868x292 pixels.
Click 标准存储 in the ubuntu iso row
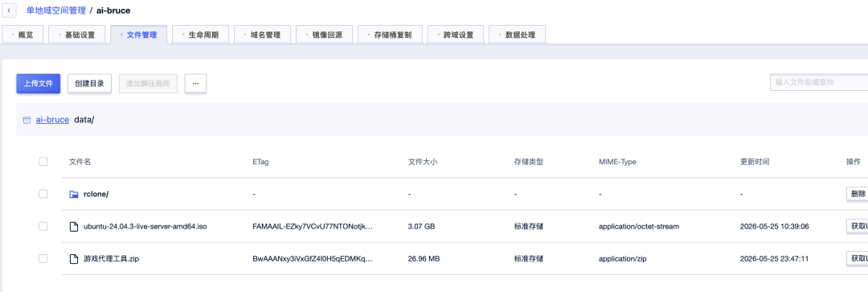pos(529,226)
